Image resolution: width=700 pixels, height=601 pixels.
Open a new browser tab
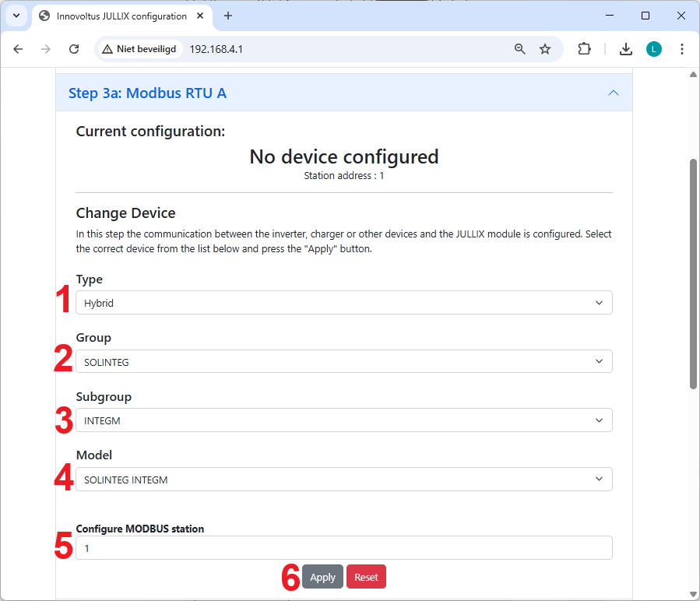pyautogui.click(x=228, y=16)
